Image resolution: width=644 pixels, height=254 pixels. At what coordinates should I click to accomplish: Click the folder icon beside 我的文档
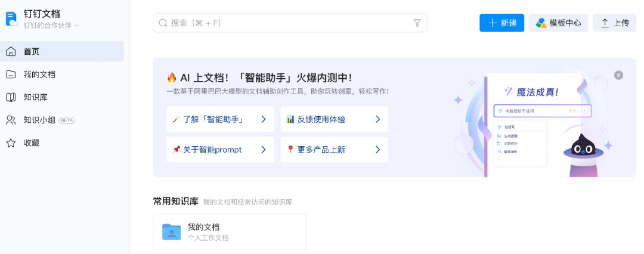(11, 75)
